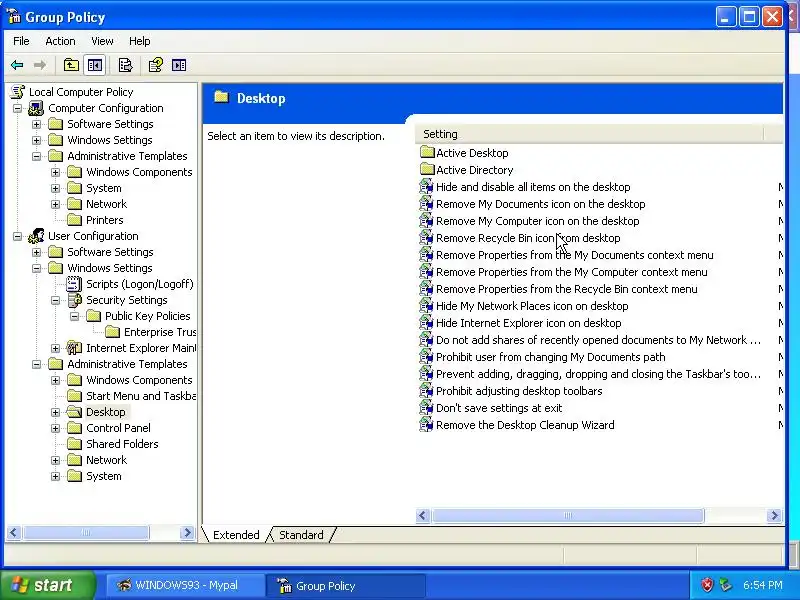Viewport: 800px width, 600px height.
Task: Click the Active Directory folder icon
Action: pos(427,169)
